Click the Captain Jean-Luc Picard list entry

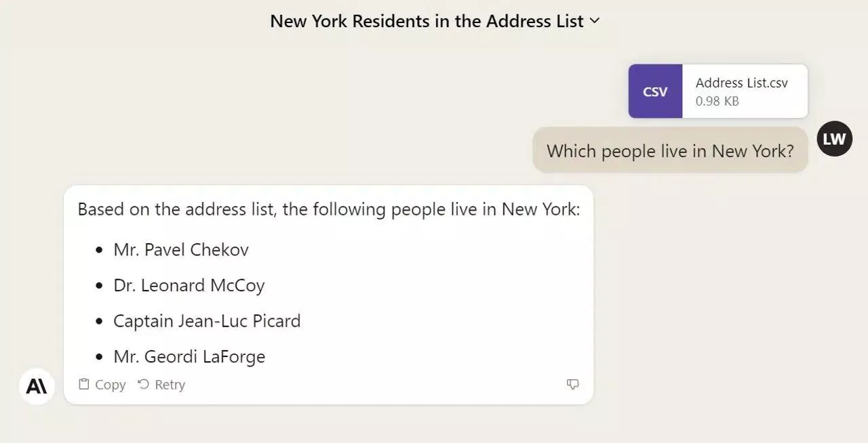(207, 321)
